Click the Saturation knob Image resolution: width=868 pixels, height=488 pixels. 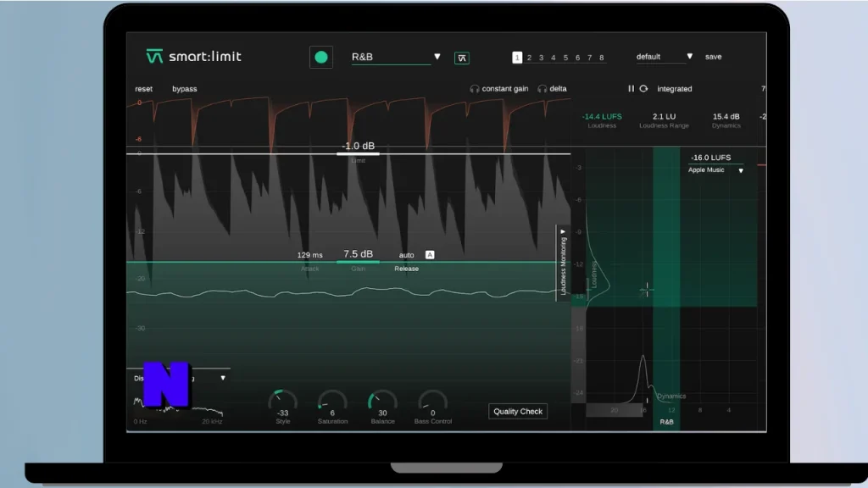[x=332, y=402]
